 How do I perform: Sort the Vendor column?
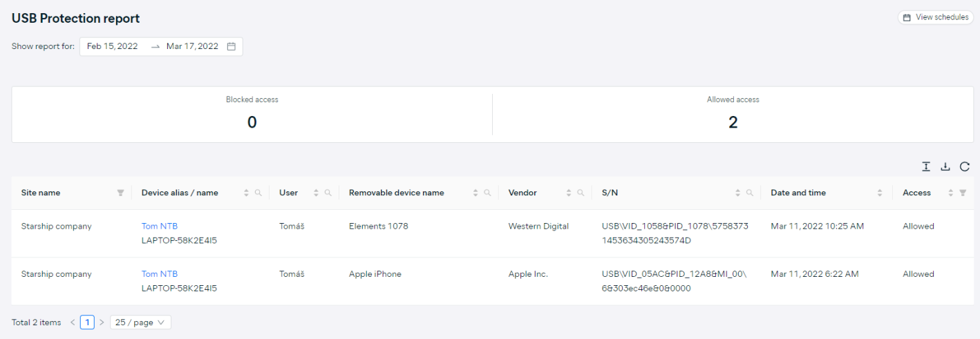(569, 193)
